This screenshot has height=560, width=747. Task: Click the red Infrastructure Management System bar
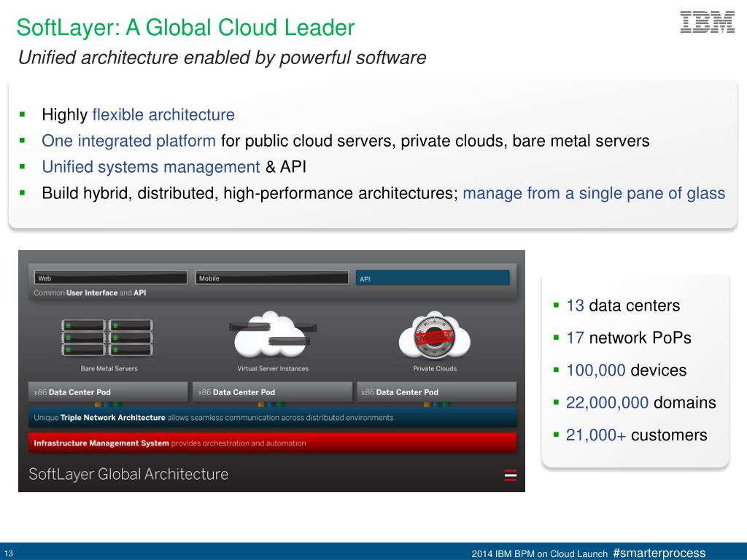[x=272, y=443]
